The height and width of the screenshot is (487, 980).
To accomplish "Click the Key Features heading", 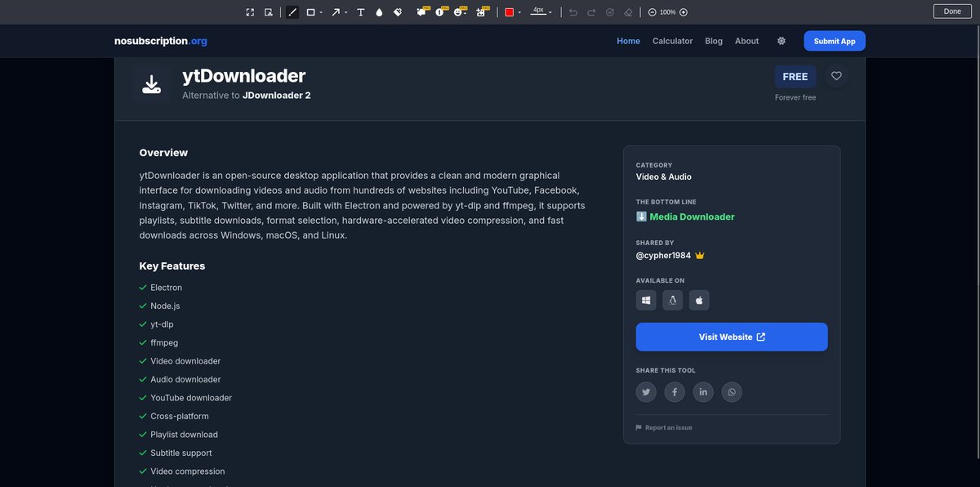I will [x=172, y=266].
